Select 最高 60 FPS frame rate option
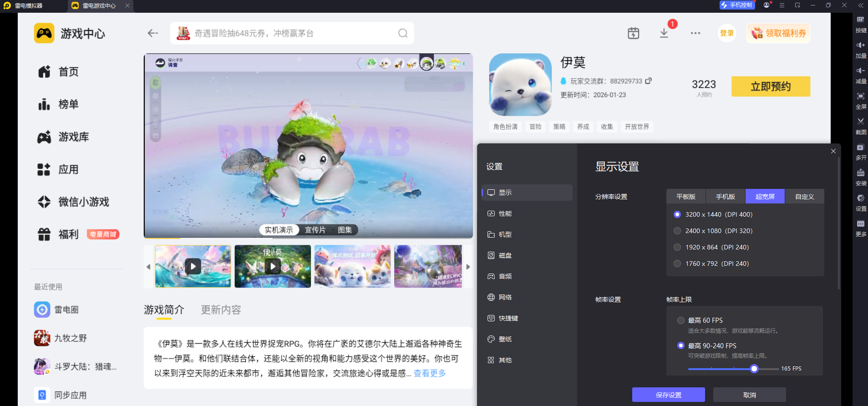The image size is (868, 406). tap(681, 320)
